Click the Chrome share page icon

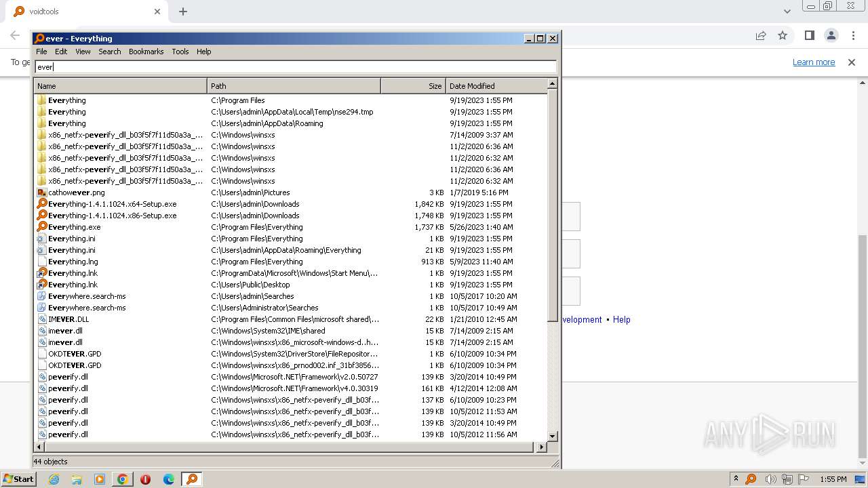(761, 36)
